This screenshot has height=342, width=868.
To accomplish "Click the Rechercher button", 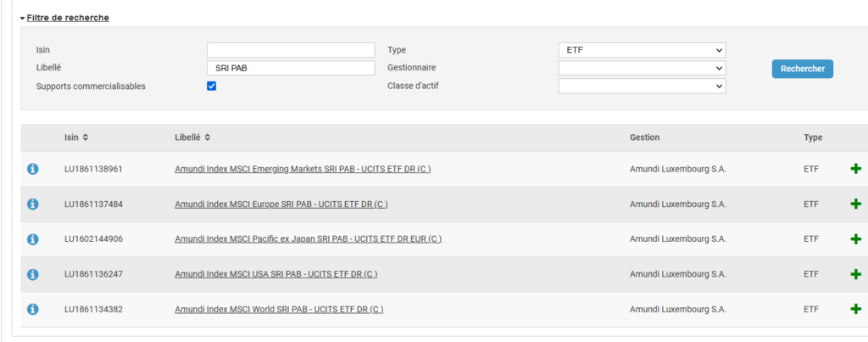I will [x=803, y=69].
